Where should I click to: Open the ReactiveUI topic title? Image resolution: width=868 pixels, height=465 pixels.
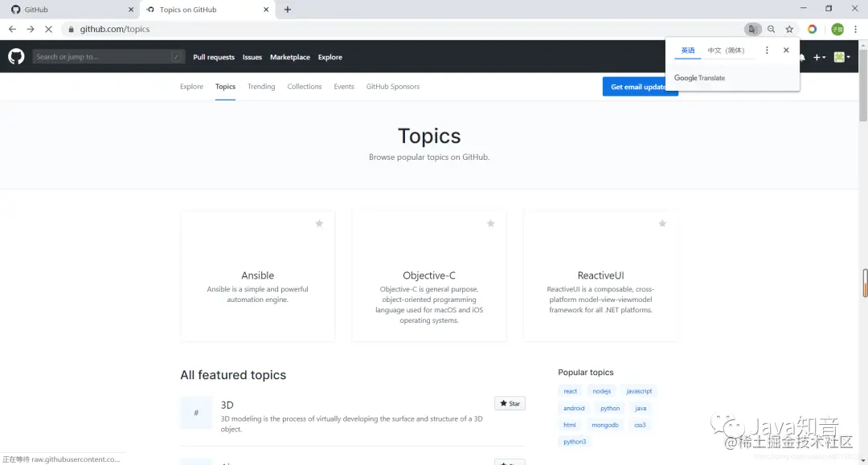pyautogui.click(x=600, y=275)
